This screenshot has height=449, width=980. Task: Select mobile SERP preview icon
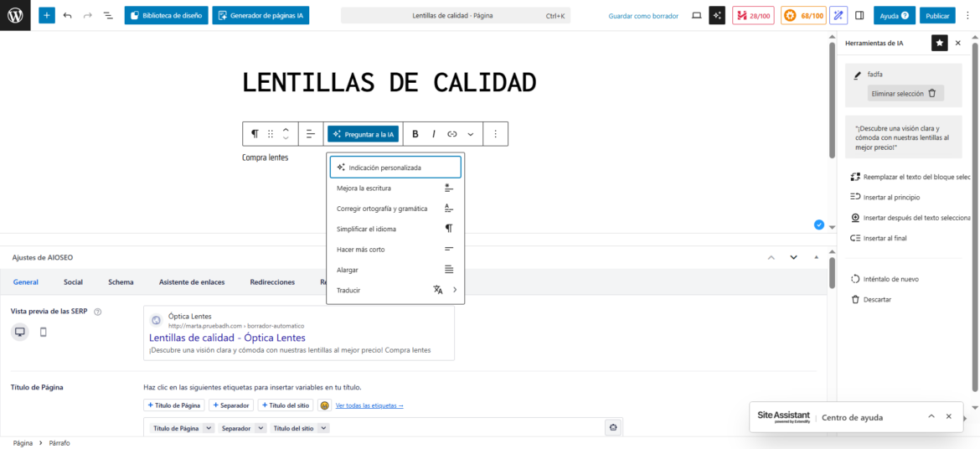coord(43,332)
